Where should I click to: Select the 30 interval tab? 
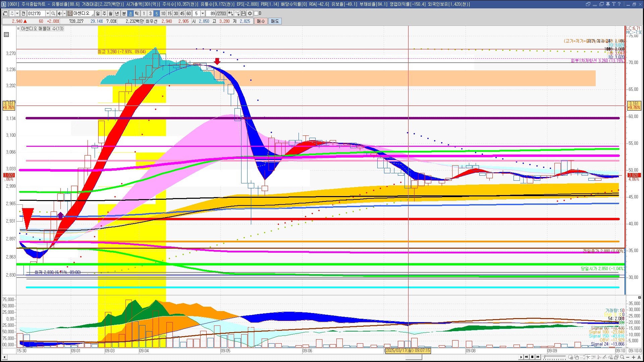176,13
